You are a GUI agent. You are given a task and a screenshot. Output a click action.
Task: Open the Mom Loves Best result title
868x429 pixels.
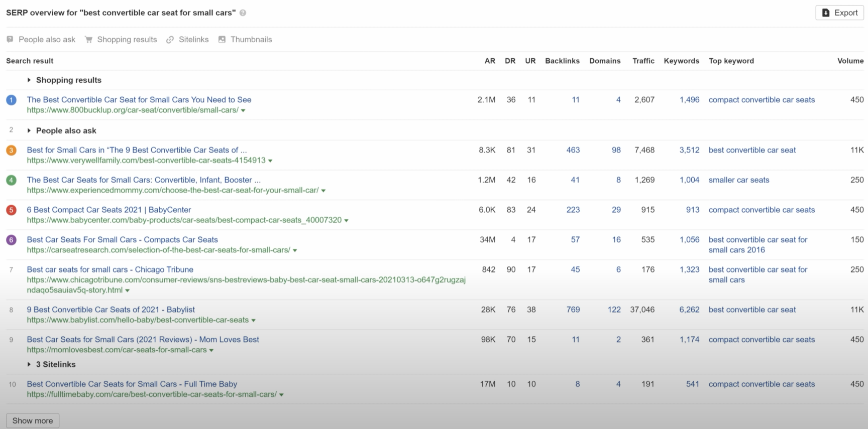pyautogui.click(x=143, y=340)
